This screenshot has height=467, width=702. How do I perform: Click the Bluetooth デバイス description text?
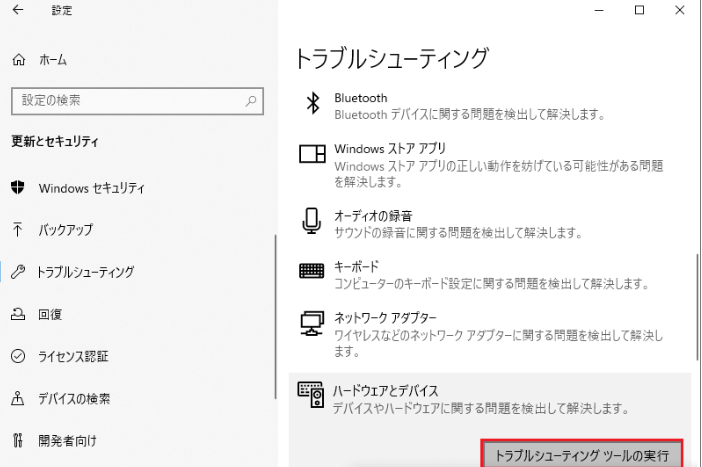[x=470, y=115]
